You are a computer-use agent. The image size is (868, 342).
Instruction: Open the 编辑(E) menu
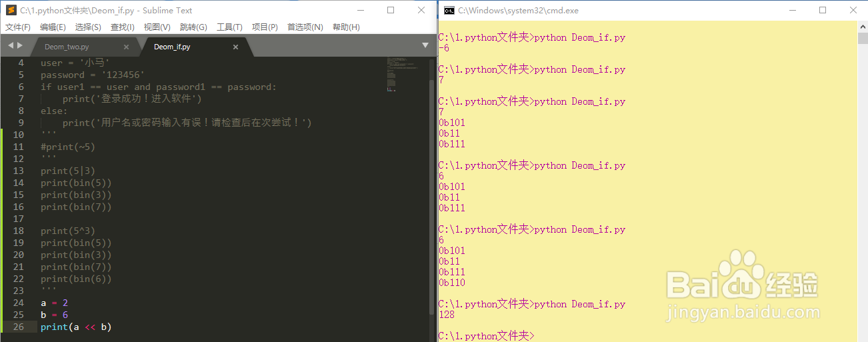tap(53, 27)
